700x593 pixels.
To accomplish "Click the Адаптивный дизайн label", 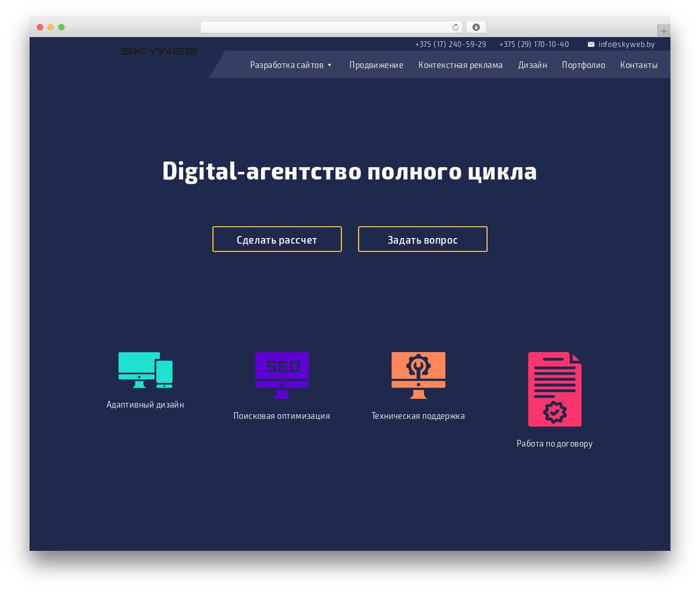I will pos(145,405).
